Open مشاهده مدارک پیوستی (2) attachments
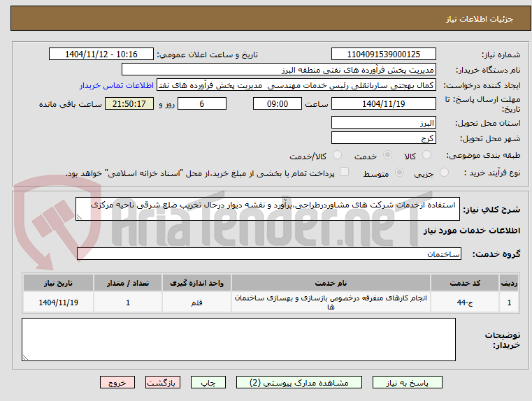Image resolution: width=532 pixels, height=401 pixels. coord(299,382)
